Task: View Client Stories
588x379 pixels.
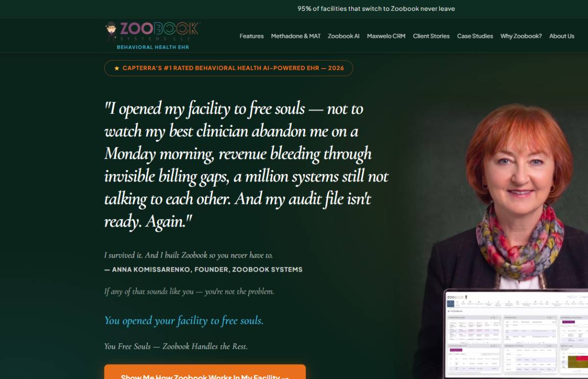Action: point(431,36)
